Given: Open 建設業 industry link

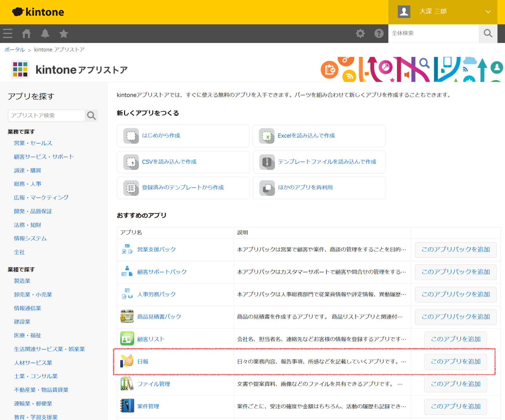Looking at the screenshot, I should 22,322.
